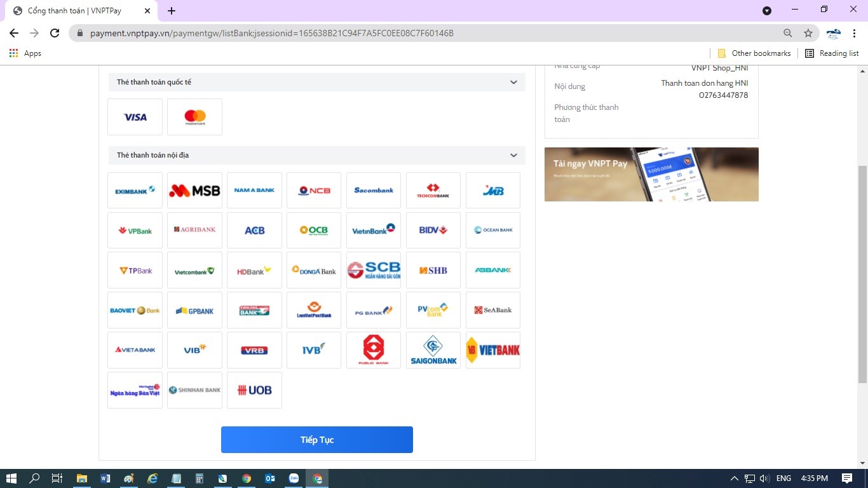This screenshot has width=868, height=488.
Task: Select the Visa card payment option
Action: pos(135,117)
